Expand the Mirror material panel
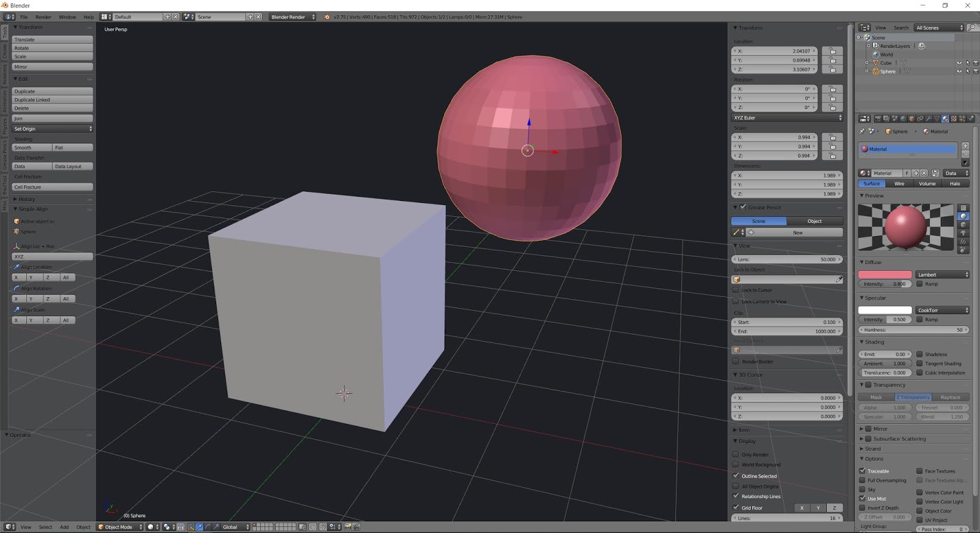The width and height of the screenshot is (980, 533). (x=862, y=429)
